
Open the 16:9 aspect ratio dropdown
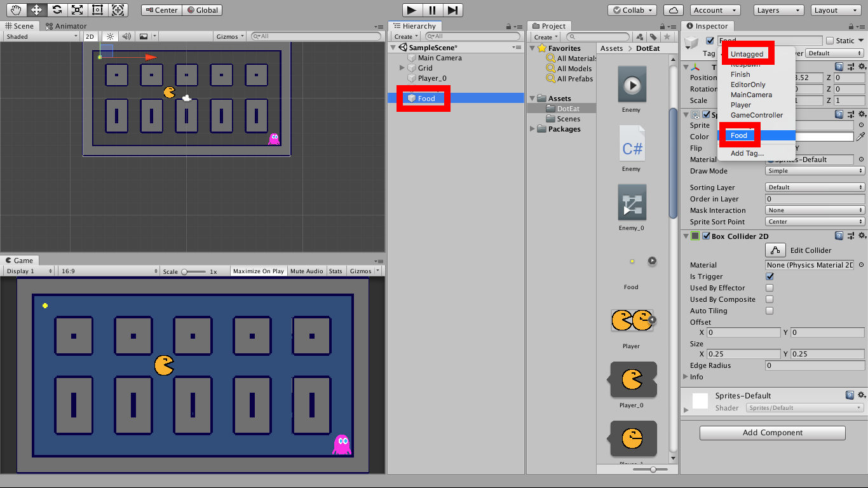pos(109,271)
